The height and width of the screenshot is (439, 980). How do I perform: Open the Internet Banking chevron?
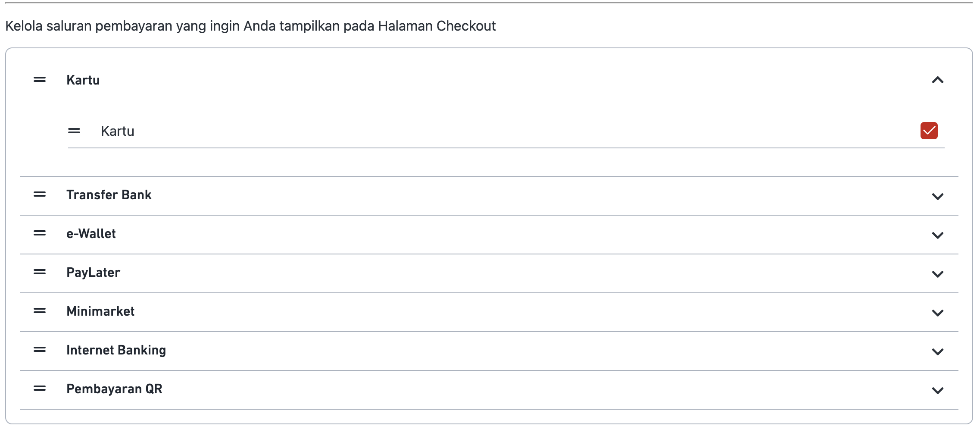[x=937, y=352]
